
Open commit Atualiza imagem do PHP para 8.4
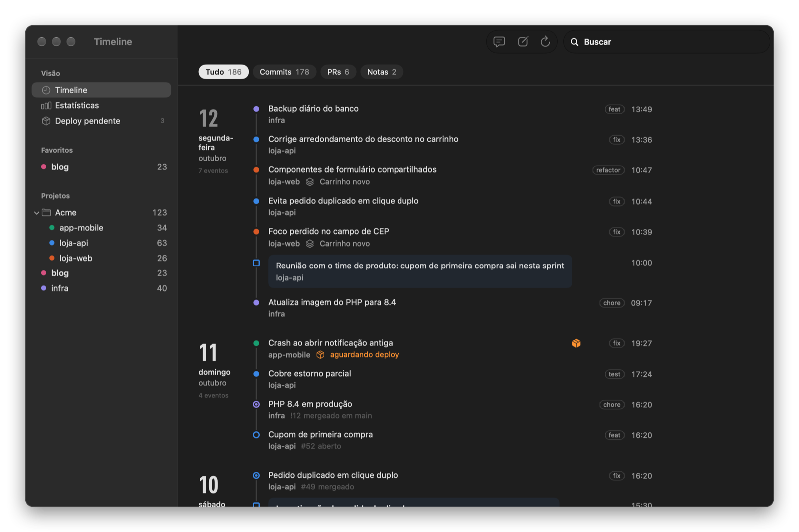click(332, 302)
